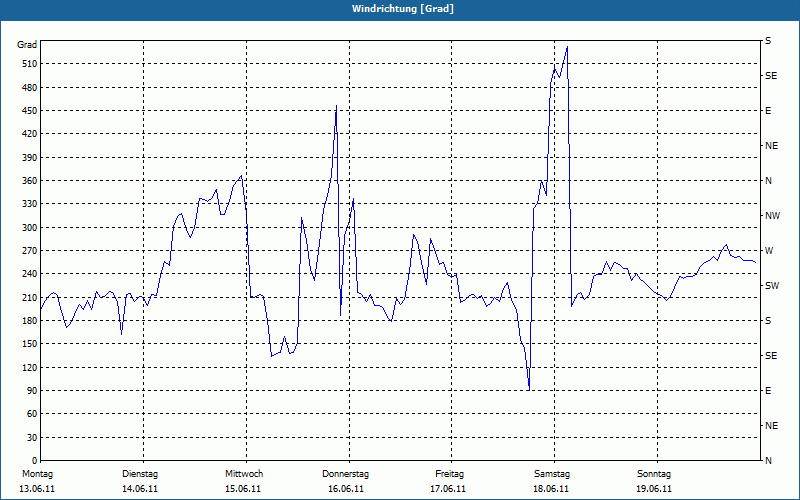Click the 'Grad' axis unit label

[27, 45]
